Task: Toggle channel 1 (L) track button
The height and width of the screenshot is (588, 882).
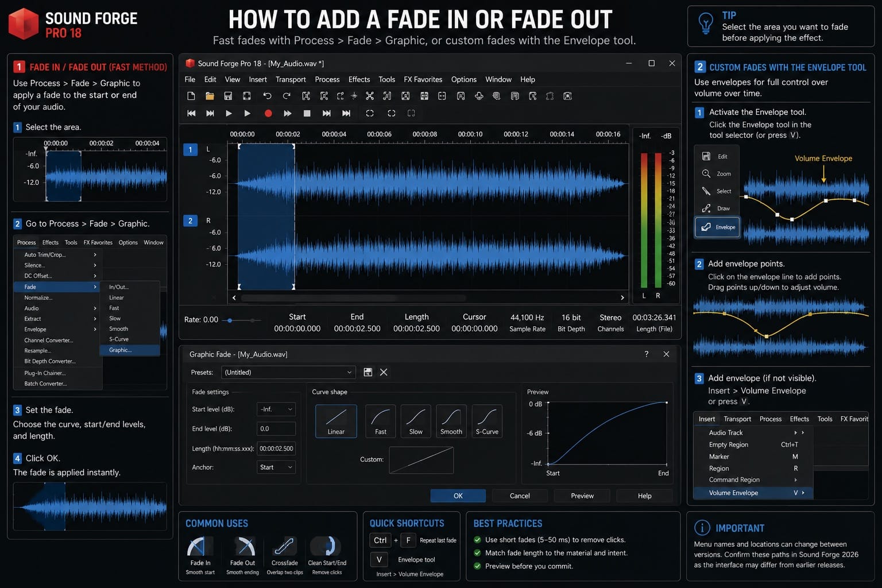Action: (191, 149)
